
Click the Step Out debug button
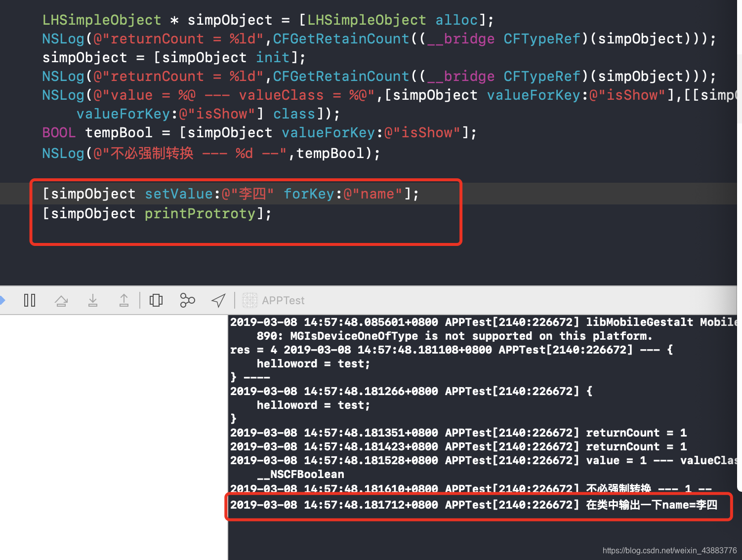(124, 300)
